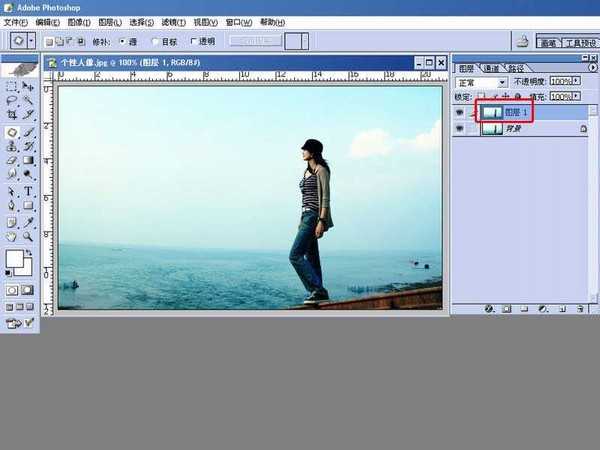Select the 目标 radio button
600x450 pixels.
point(155,41)
